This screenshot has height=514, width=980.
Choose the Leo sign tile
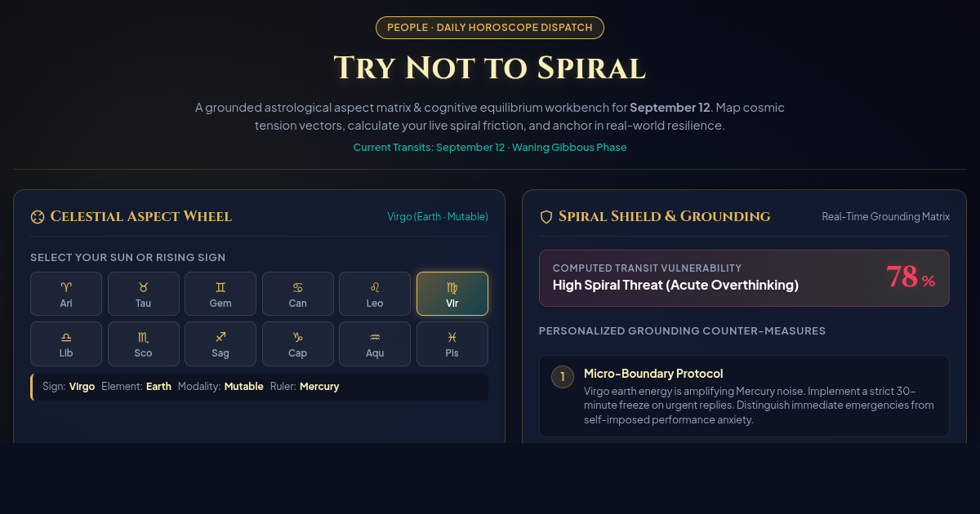coord(375,294)
